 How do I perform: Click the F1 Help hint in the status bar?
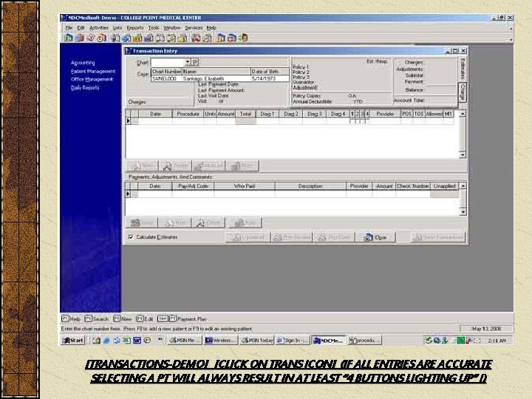(x=71, y=319)
